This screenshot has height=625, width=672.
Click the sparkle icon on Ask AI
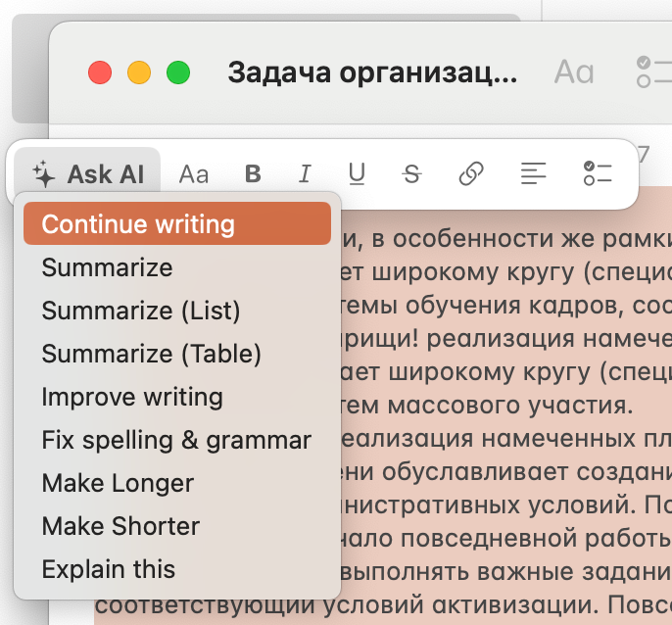(x=44, y=174)
